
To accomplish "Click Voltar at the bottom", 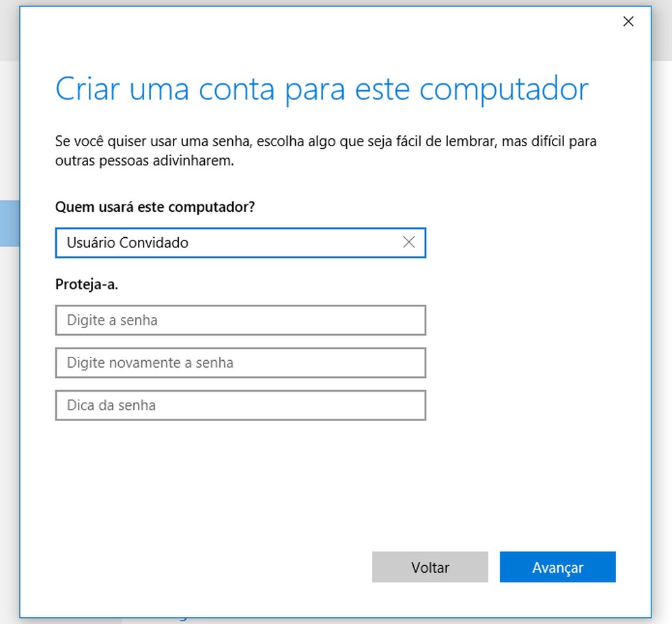I will (x=430, y=567).
